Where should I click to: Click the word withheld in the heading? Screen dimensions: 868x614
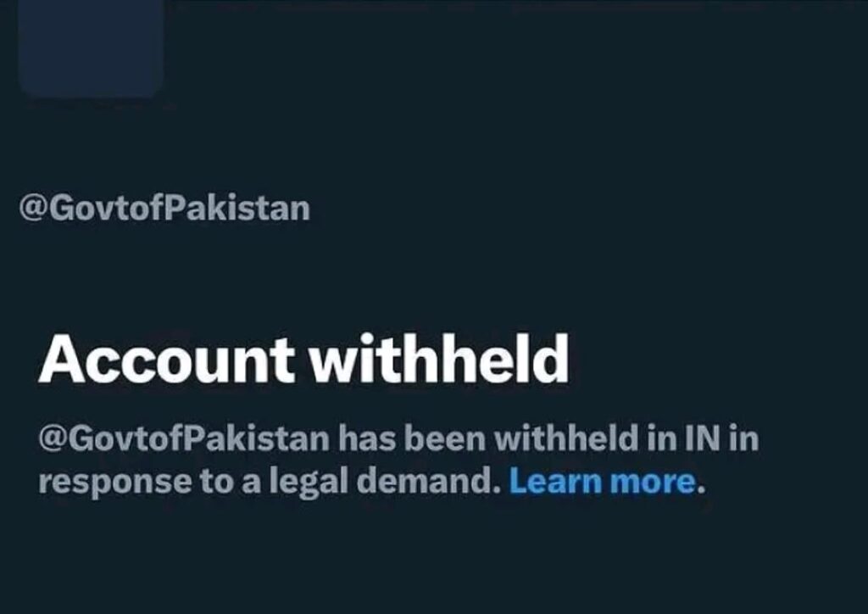[438, 359]
